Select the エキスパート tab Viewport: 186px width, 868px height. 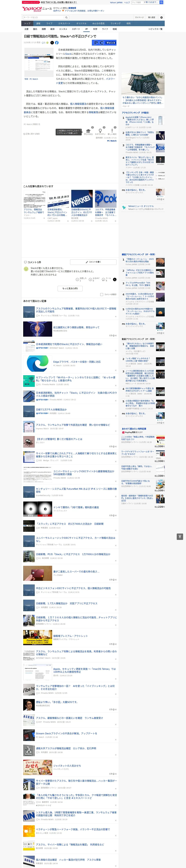(x=64, y=24)
